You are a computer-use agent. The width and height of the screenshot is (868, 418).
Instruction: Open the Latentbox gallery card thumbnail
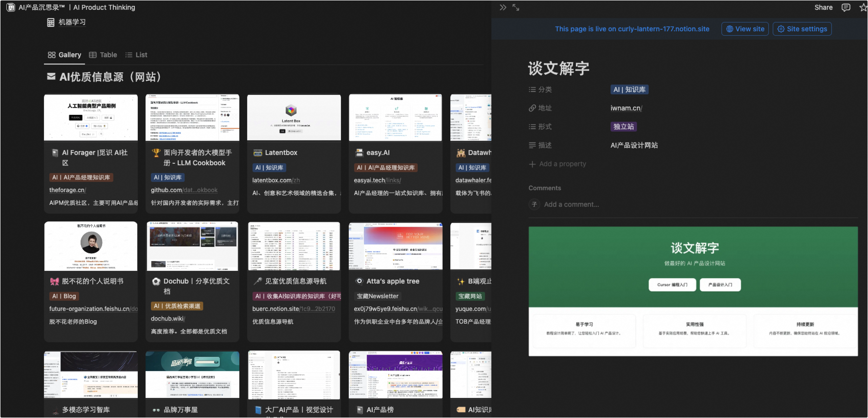[x=294, y=117]
